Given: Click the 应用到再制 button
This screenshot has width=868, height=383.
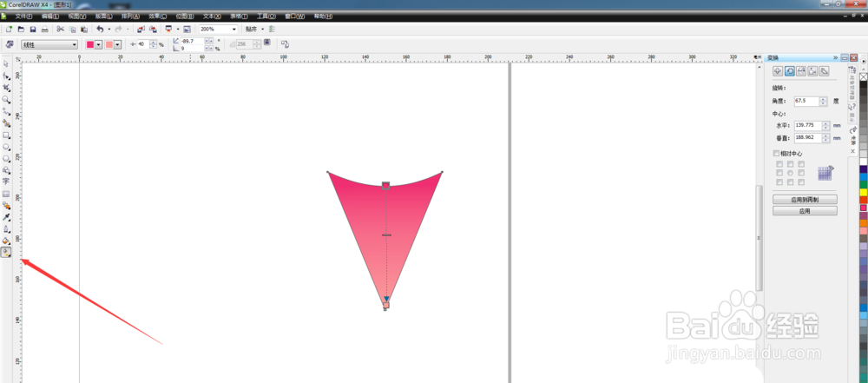Looking at the screenshot, I should pos(805,200).
